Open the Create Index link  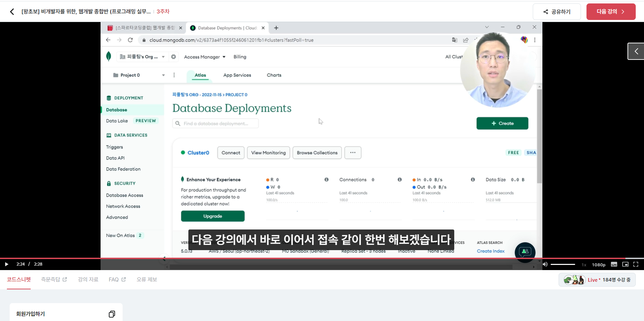point(490,251)
